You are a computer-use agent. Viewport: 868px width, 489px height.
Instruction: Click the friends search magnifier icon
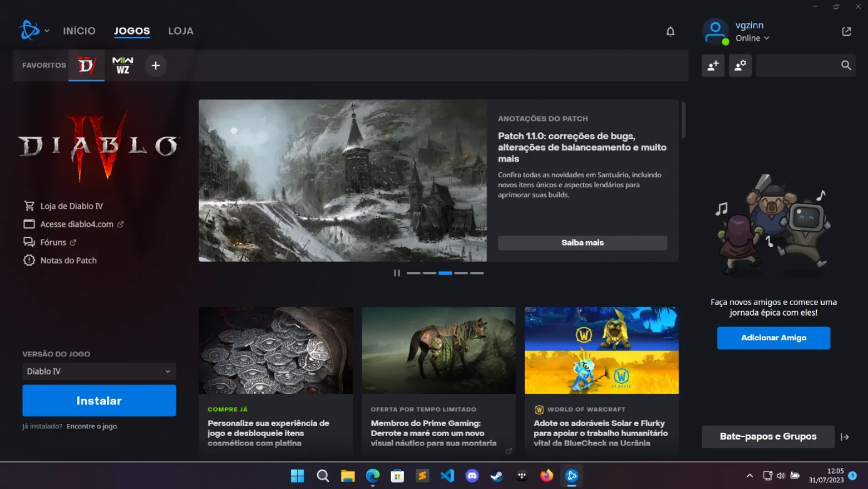[x=846, y=66]
